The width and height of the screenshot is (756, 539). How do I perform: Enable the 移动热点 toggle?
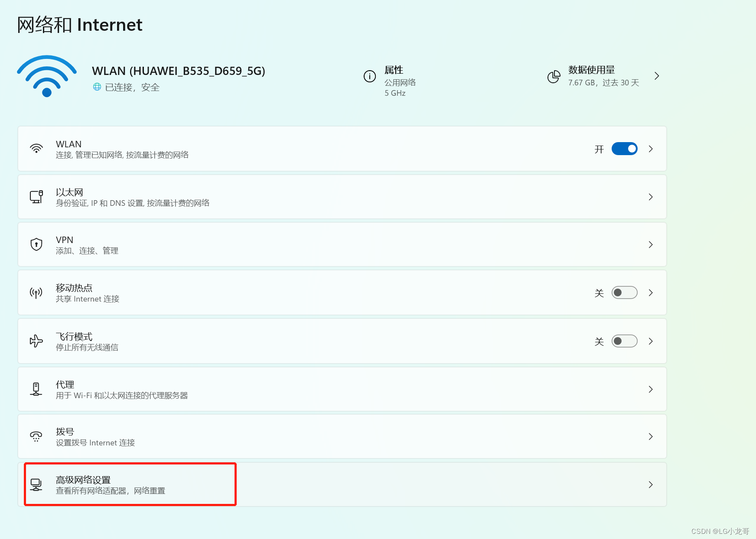(x=624, y=292)
